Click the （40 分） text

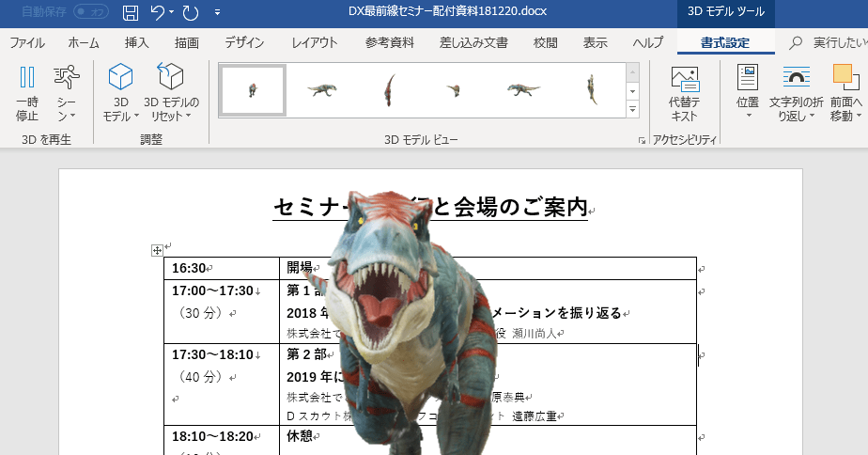click(x=200, y=377)
